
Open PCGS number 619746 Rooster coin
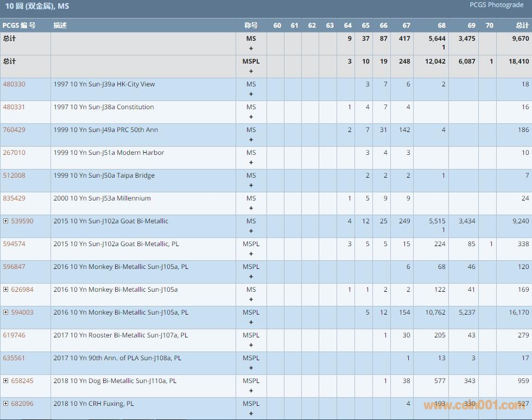click(x=14, y=335)
